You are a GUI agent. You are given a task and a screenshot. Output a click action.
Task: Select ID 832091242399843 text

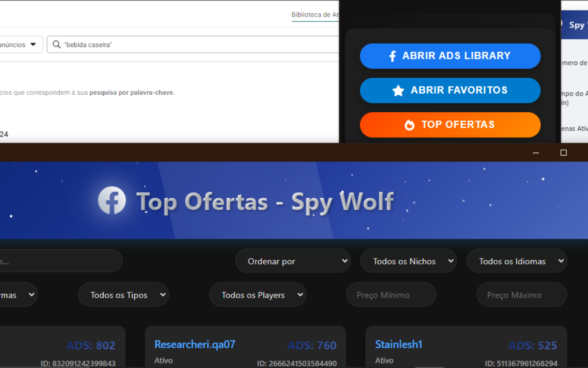[x=78, y=363]
